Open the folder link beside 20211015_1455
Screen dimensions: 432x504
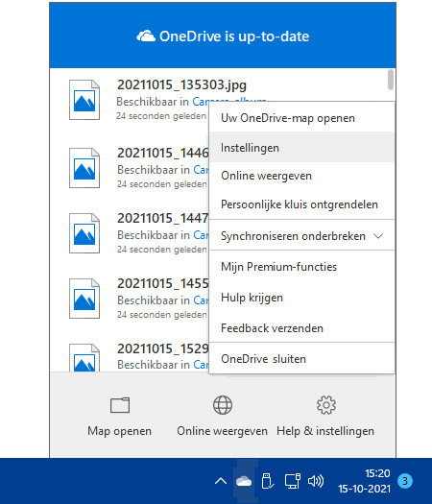coord(202,300)
